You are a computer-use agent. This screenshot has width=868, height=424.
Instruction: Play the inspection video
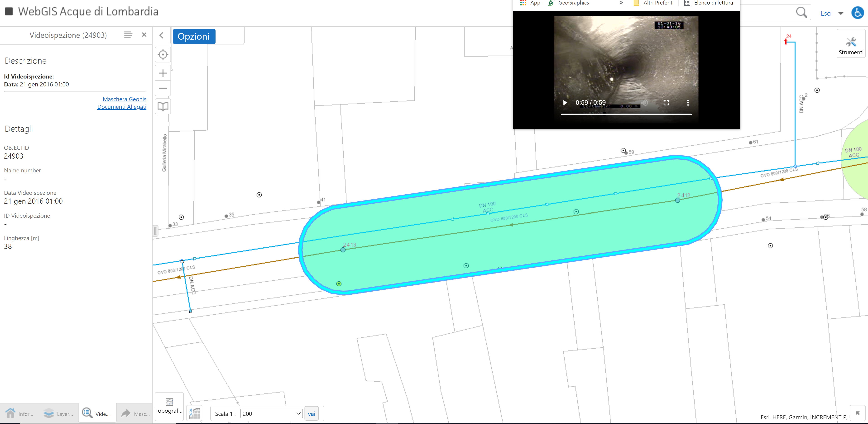tap(565, 103)
